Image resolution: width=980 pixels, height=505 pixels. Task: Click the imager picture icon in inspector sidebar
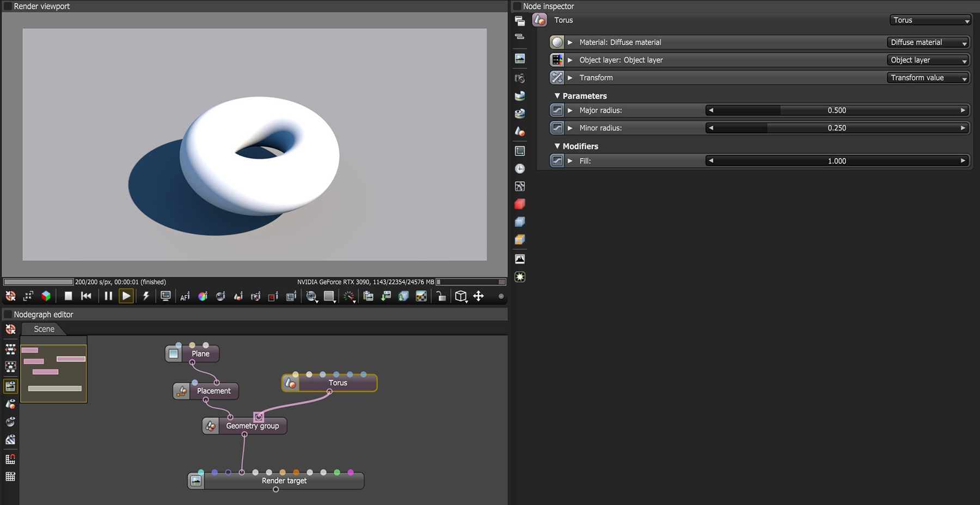tap(520, 259)
